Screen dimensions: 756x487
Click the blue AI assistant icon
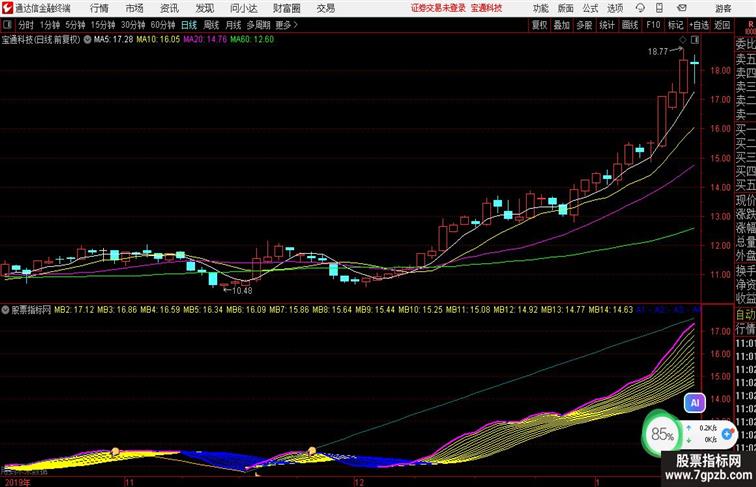click(x=695, y=403)
